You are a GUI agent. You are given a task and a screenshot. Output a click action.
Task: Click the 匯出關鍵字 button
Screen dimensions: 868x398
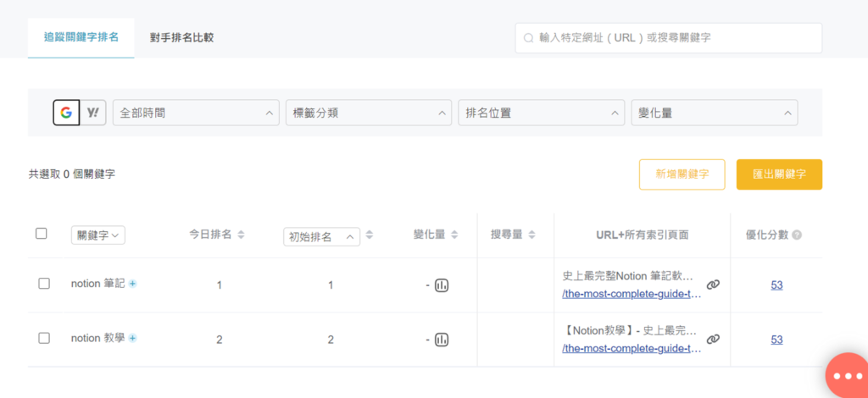coord(780,174)
